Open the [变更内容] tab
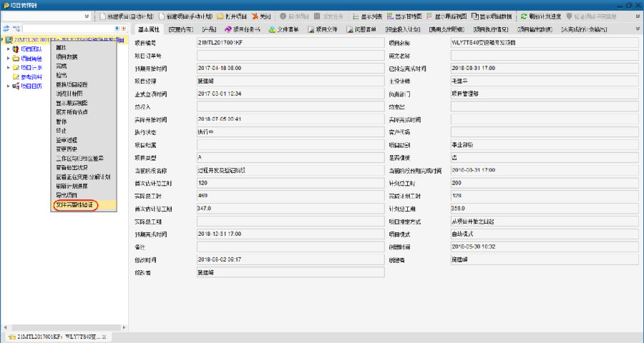The image size is (644, 343). pyautogui.click(x=180, y=29)
